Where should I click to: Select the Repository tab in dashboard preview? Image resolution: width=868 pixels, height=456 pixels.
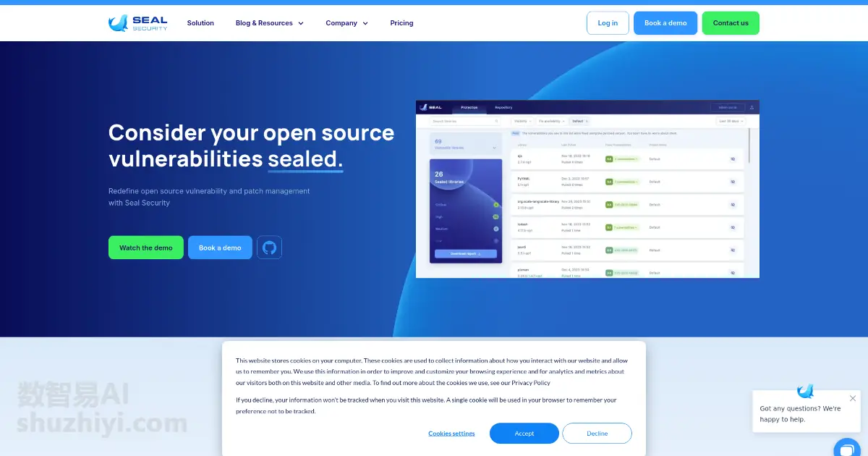tap(503, 107)
